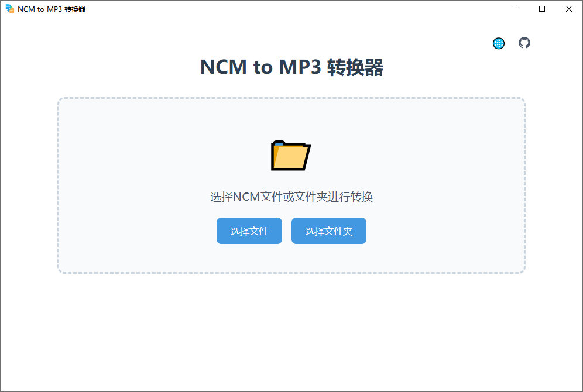Close the NCM to MP3 转换器 window
Viewport: 583px width, 392px height.
[x=568, y=9]
